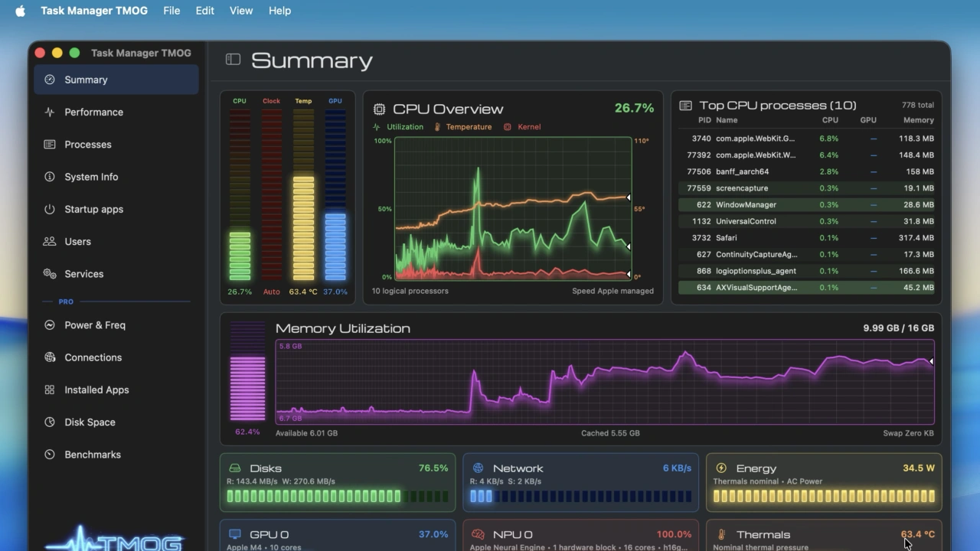Open the Services page
The image size is (980, 551).
pyautogui.click(x=116, y=273)
